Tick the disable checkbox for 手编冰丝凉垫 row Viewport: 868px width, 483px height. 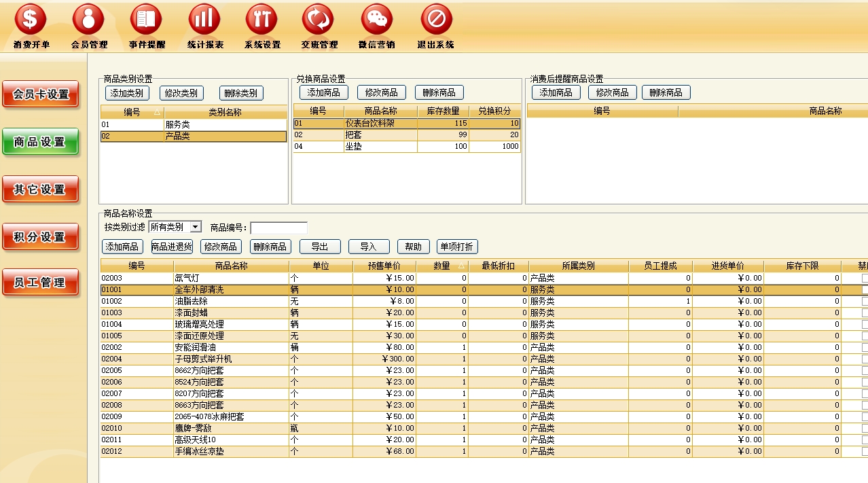(865, 451)
